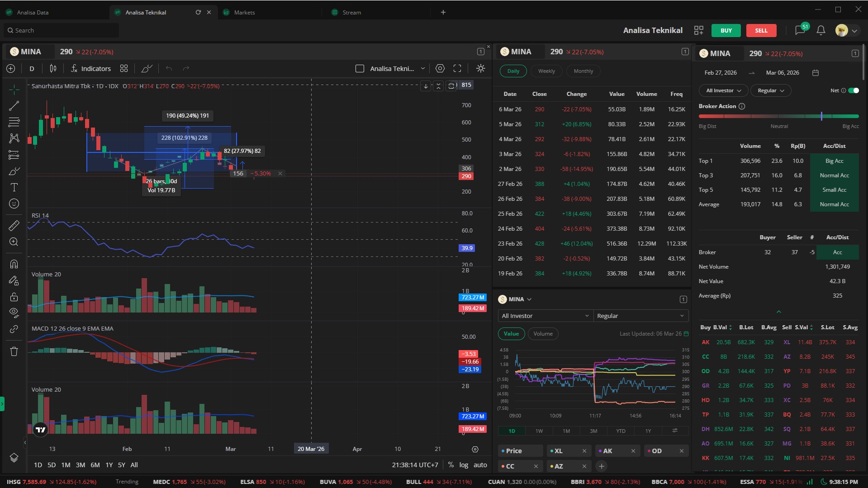Screen dimensions: 868x488
Task: Open the Regular market dropdown below MINA chart
Action: [x=640, y=316]
